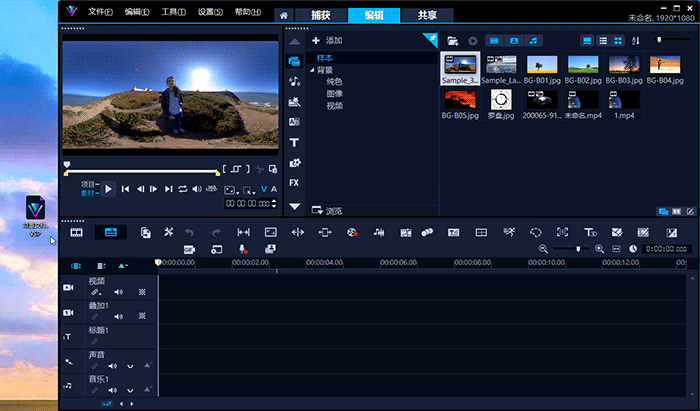Fit project in timeline window

point(617,249)
